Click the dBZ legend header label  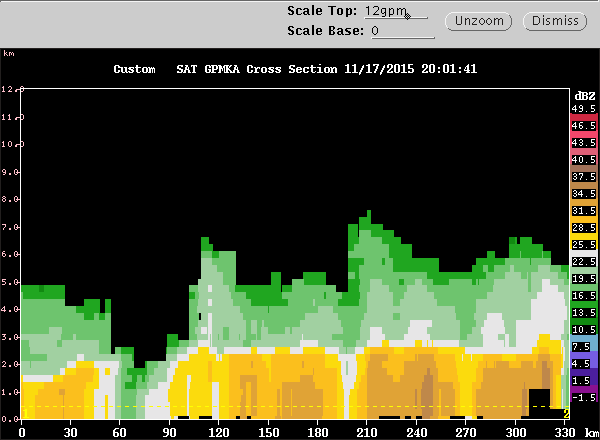[583, 93]
